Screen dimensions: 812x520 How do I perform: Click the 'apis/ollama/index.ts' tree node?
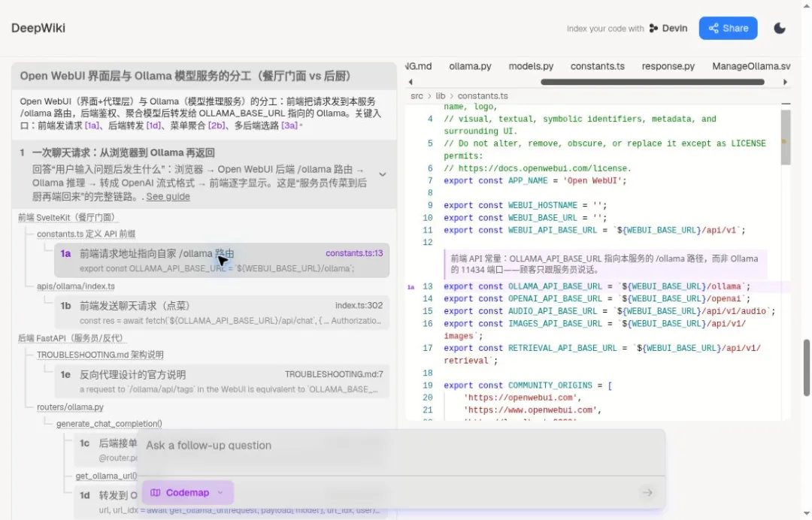click(x=76, y=286)
